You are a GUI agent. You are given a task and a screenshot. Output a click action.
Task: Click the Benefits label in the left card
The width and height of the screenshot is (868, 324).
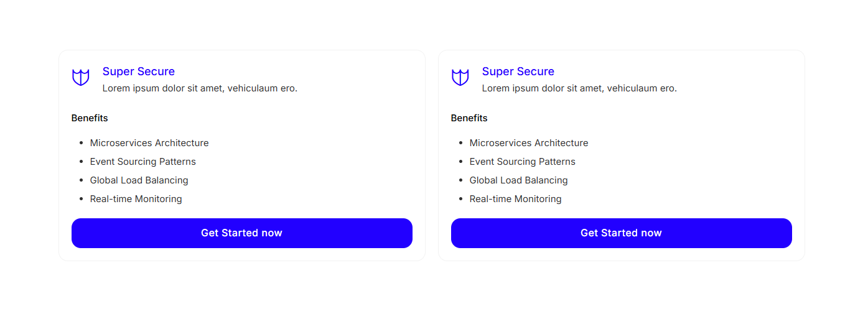[x=90, y=118]
